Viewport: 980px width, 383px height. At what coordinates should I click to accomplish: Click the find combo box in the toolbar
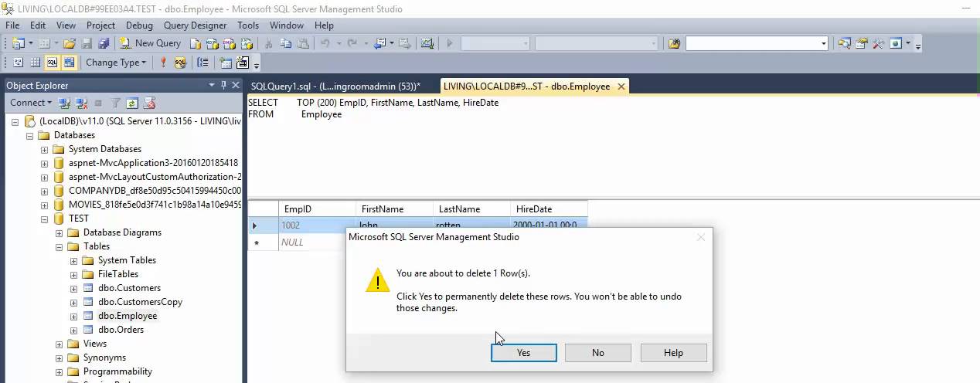[x=756, y=43]
